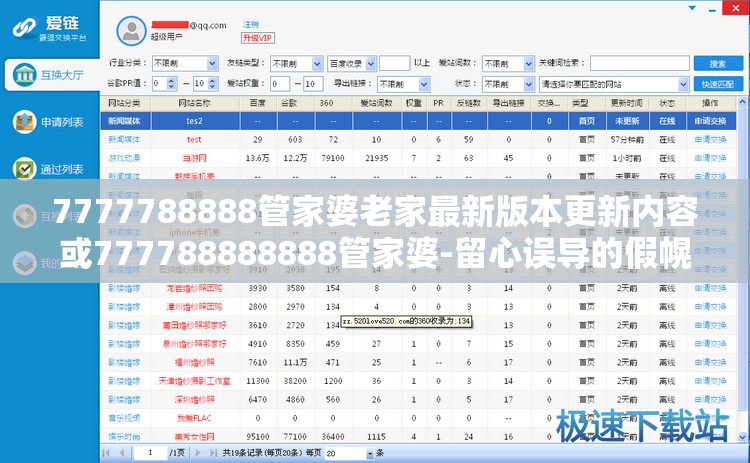This screenshot has height=463, width=750.
Task: Select the 娱乐时尚 category cell
Action: pos(124,437)
